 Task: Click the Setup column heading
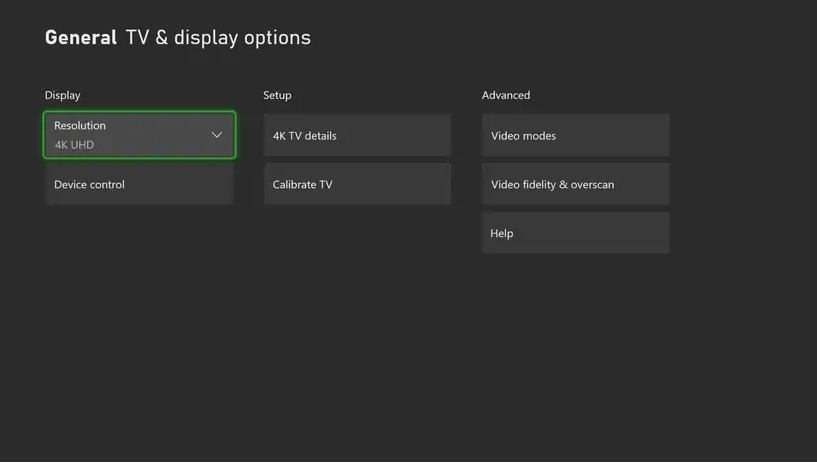click(x=277, y=95)
